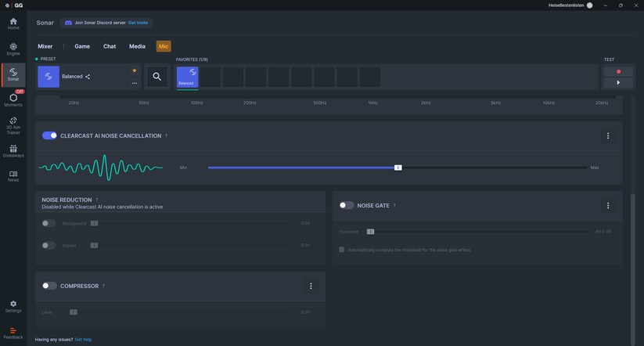Click the second empty favorites slot
Image resolution: width=644 pixels, height=346 pixels.
(233, 77)
